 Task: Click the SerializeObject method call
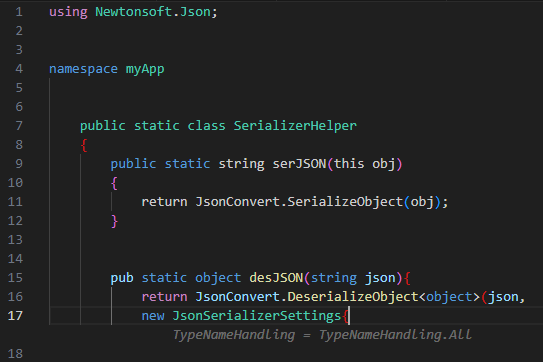(x=345, y=202)
